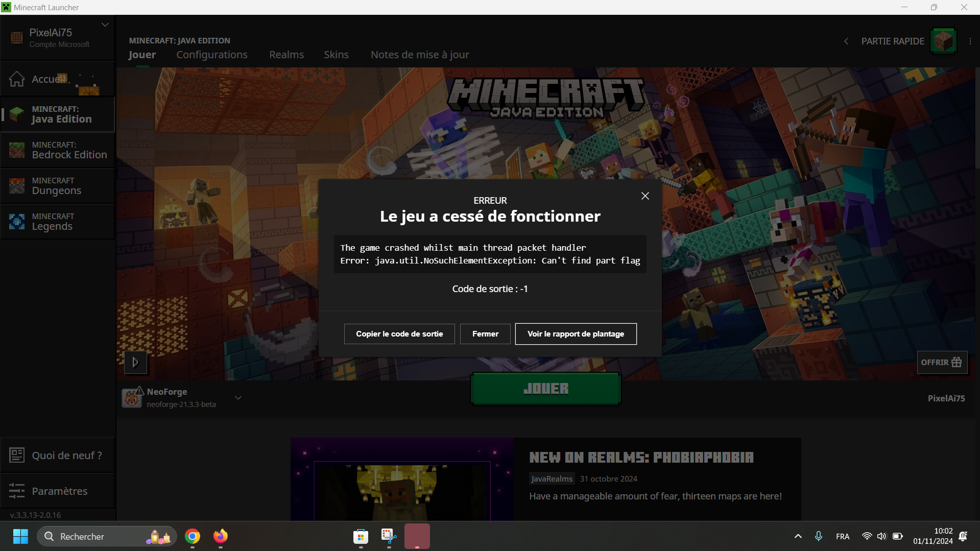Click the pink-highlighted taskbar app
Screen dimensions: 980x551
tap(417, 536)
